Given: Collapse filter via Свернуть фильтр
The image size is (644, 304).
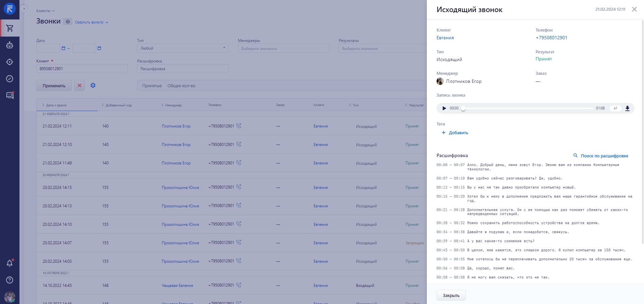Looking at the screenshot, I should coord(91,22).
